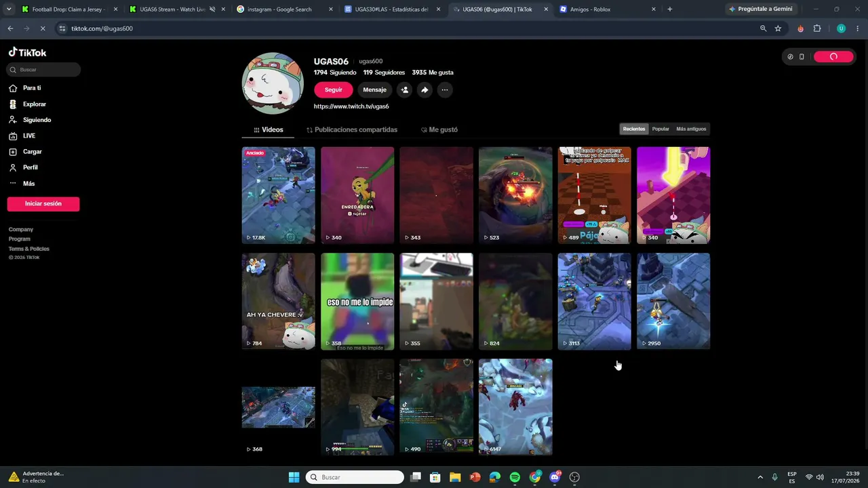Click the volume speaker tray icon
The height and width of the screenshot is (488, 868).
point(820,477)
